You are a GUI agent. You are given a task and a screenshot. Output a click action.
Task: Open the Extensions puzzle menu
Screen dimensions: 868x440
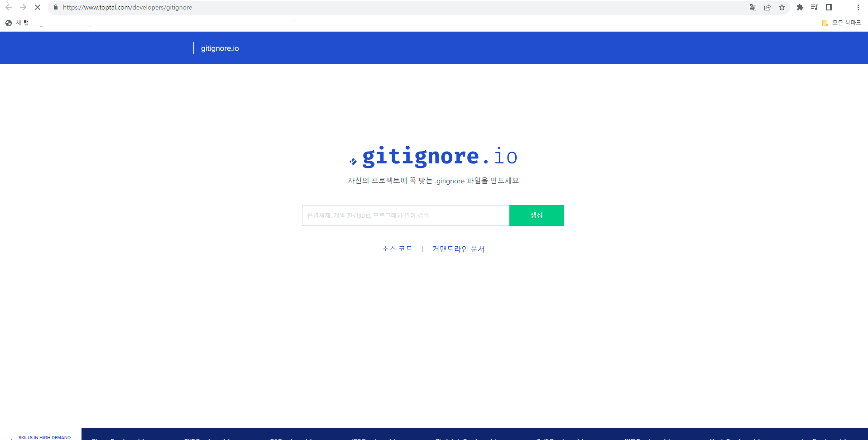(800, 7)
